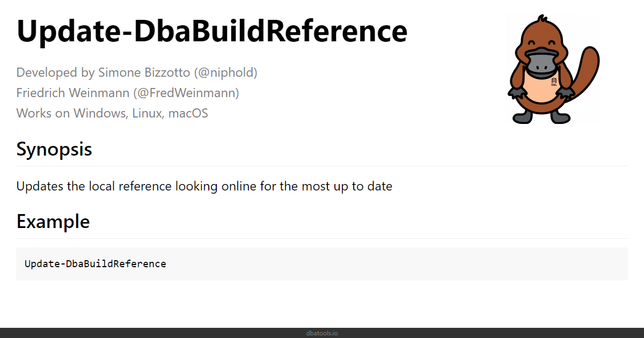Image resolution: width=644 pixels, height=338 pixels.
Task: Open the dbatools.io footer link
Action: pyautogui.click(x=322, y=333)
